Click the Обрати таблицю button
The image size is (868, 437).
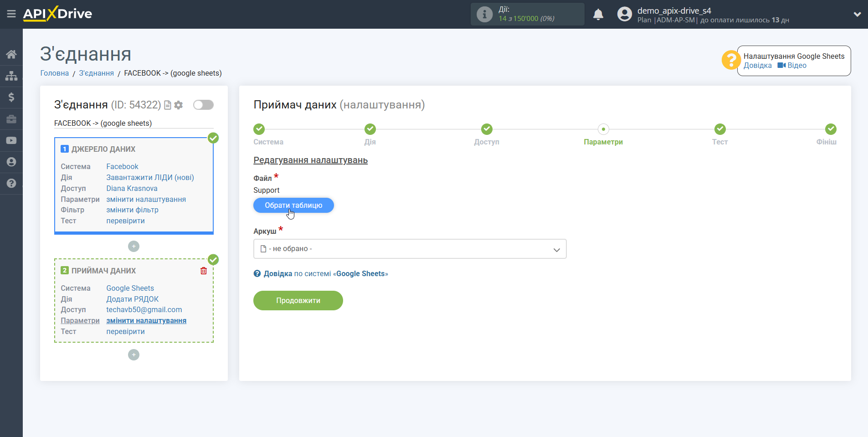pyautogui.click(x=293, y=206)
